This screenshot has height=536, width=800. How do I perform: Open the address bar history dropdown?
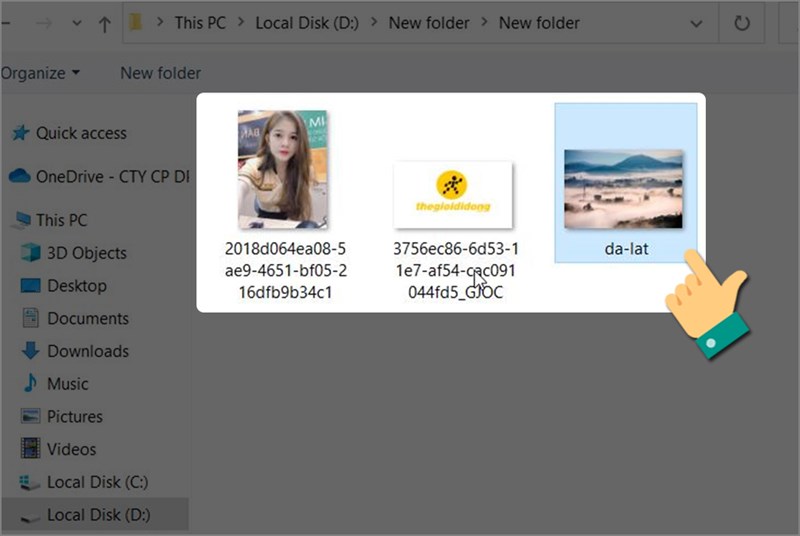[x=696, y=23]
